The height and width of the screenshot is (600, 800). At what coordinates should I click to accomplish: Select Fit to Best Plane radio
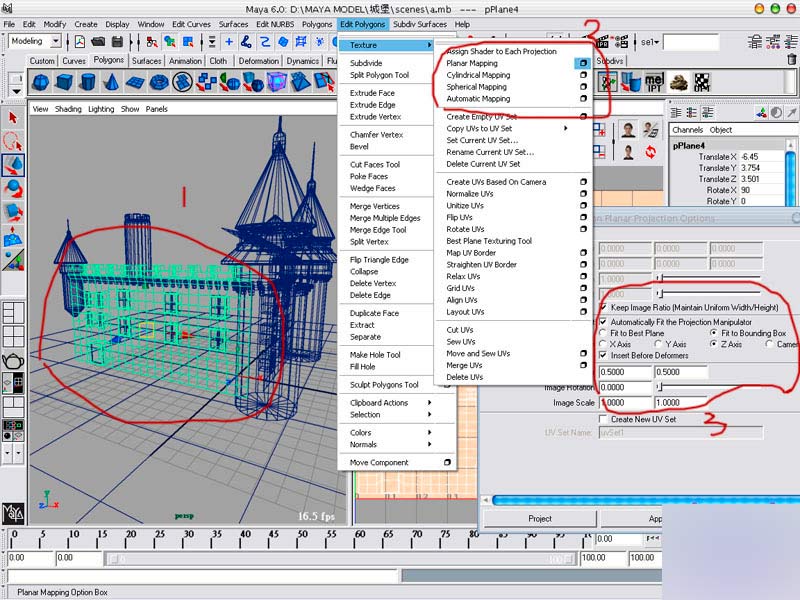pos(602,333)
